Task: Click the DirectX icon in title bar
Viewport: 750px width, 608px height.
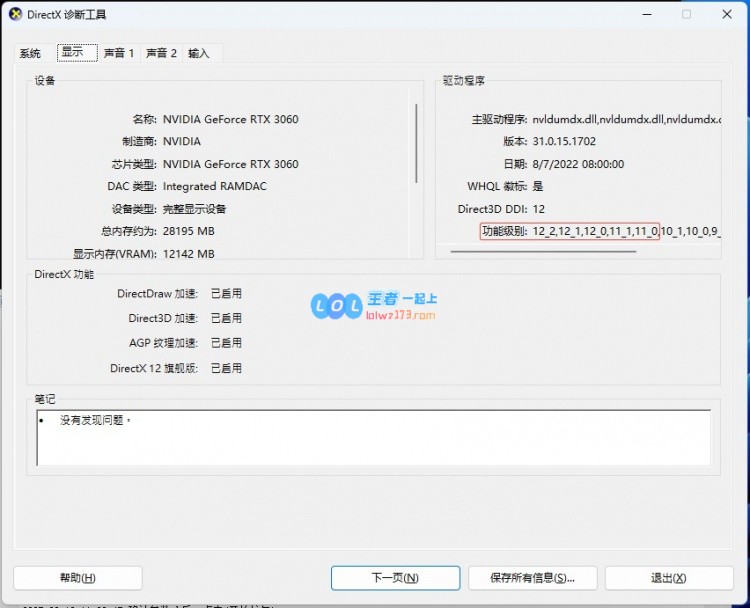Action: [15, 15]
